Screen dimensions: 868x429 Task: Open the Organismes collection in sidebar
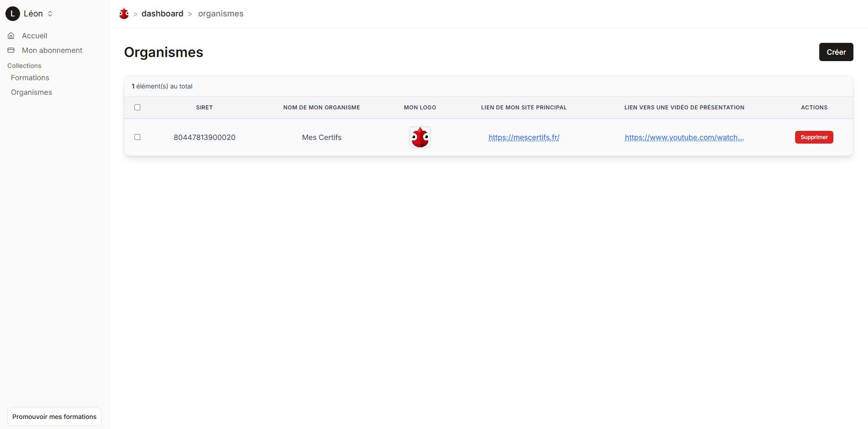31,92
